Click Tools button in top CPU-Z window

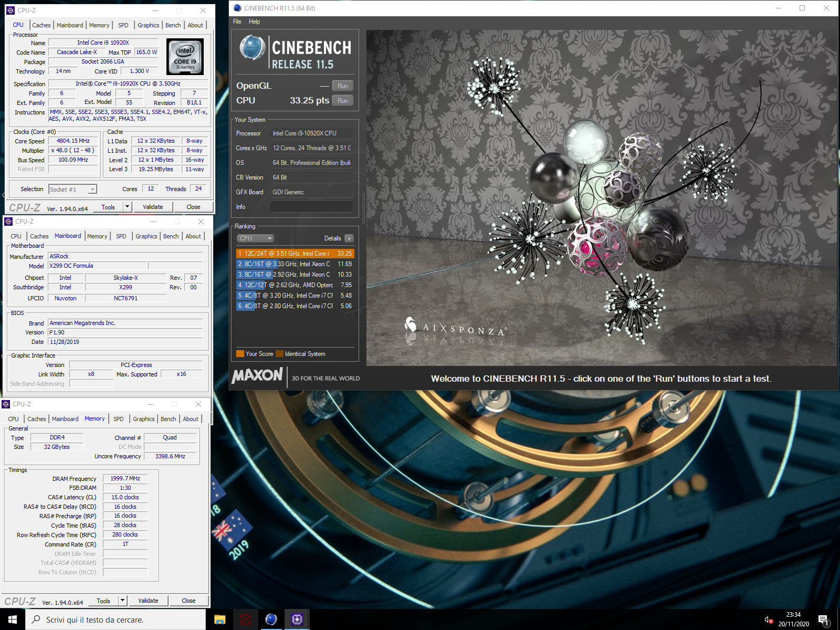click(108, 207)
